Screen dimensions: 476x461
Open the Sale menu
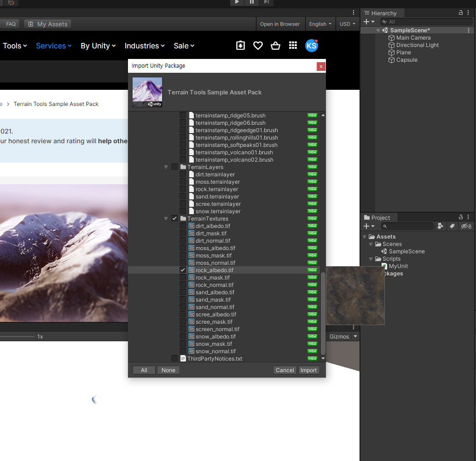click(184, 46)
